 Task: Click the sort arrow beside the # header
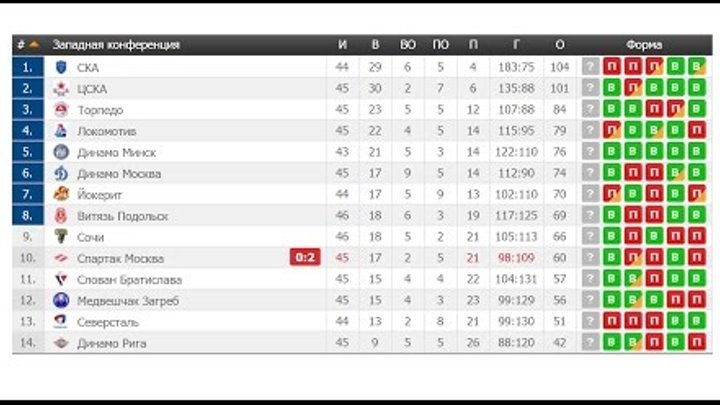(34, 45)
